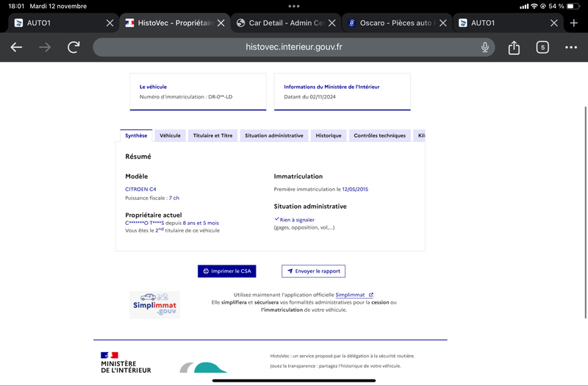
Task: Click the page vertical scrollbar
Action: (x=585, y=212)
